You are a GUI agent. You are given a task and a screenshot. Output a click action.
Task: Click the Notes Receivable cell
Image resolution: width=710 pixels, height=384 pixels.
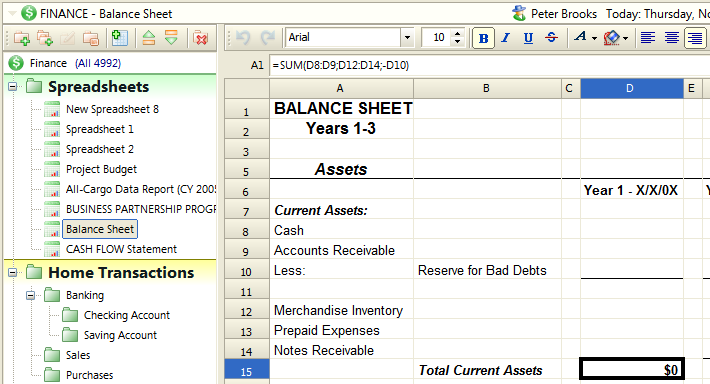point(341,350)
